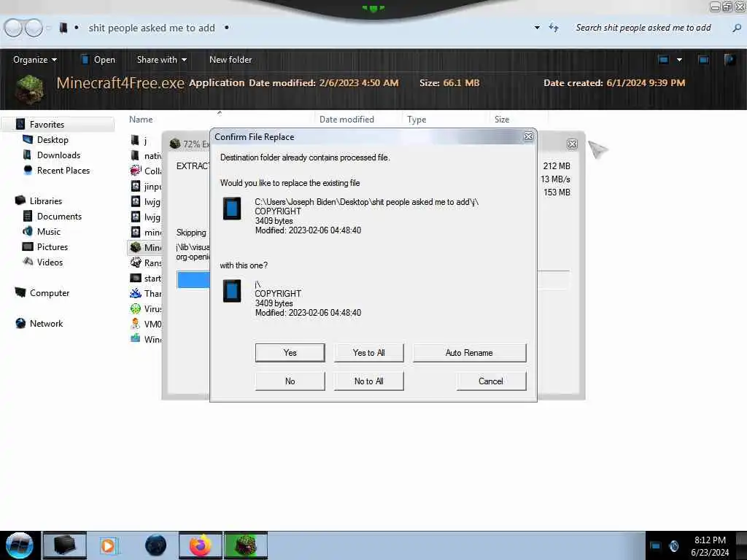Expand the Share with menu
This screenshot has height=560, width=747.
coord(161,60)
